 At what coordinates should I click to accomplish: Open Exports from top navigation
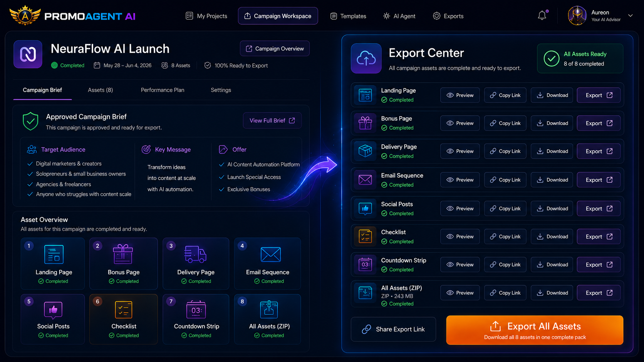tap(448, 16)
